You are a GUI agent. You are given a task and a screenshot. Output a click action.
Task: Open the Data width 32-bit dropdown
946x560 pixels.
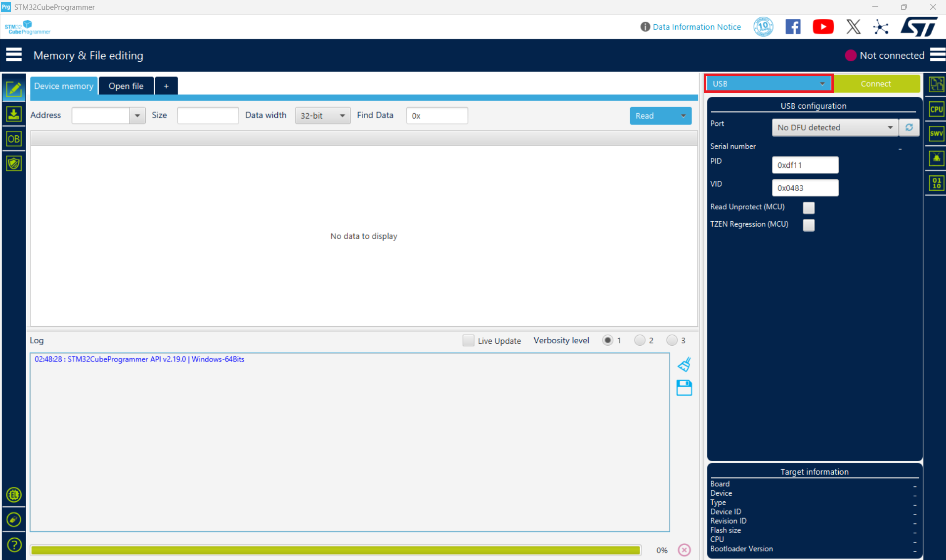[x=322, y=116]
